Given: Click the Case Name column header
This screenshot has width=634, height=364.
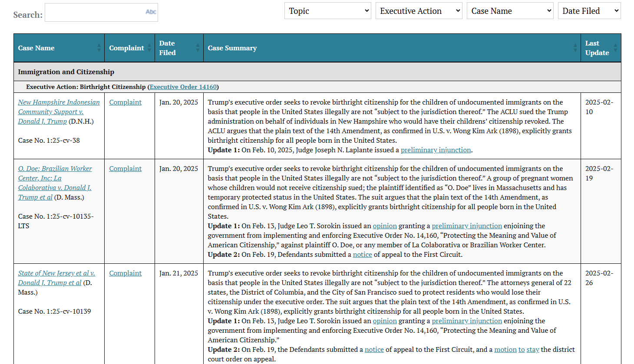Looking at the screenshot, I should tap(59, 48).
